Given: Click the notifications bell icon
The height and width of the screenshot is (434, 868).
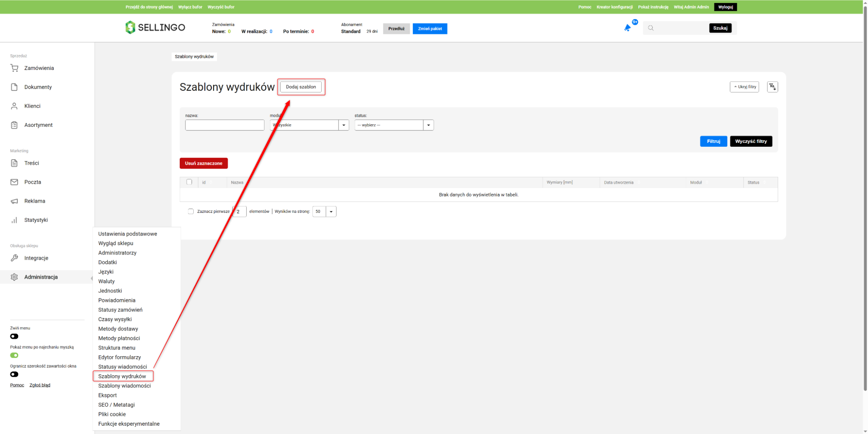Looking at the screenshot, I should 627,28.
